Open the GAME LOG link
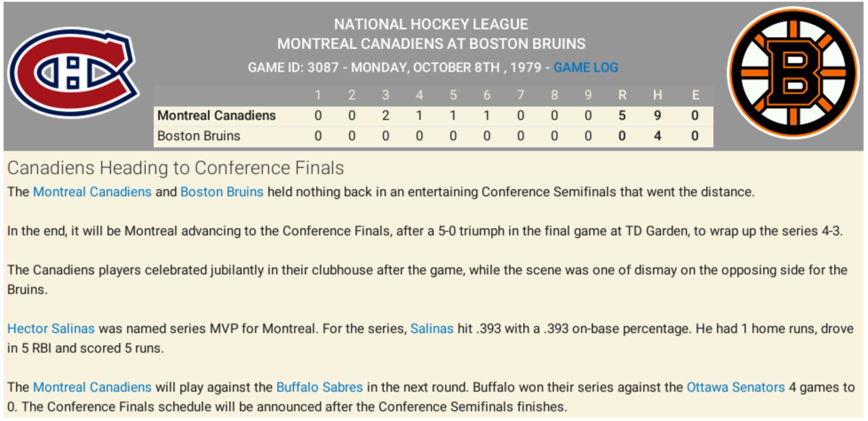The image size is (868, 421). coord(585,68)
